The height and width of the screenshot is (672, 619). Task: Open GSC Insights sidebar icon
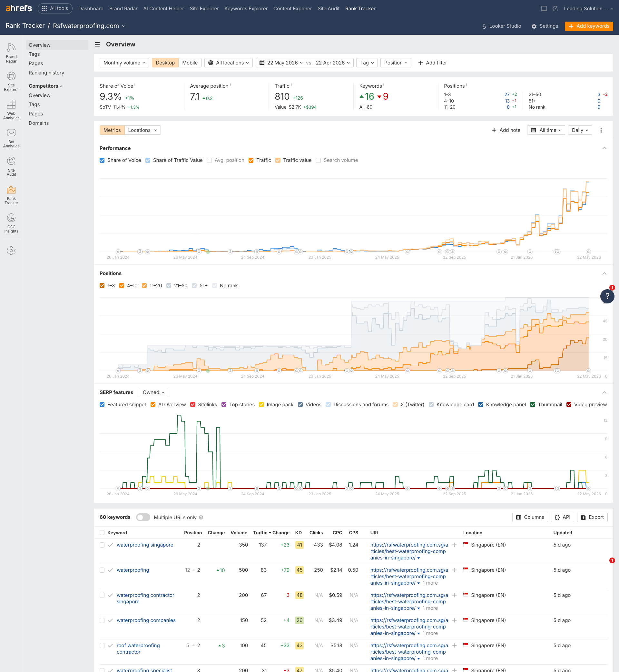pos(11,223)
